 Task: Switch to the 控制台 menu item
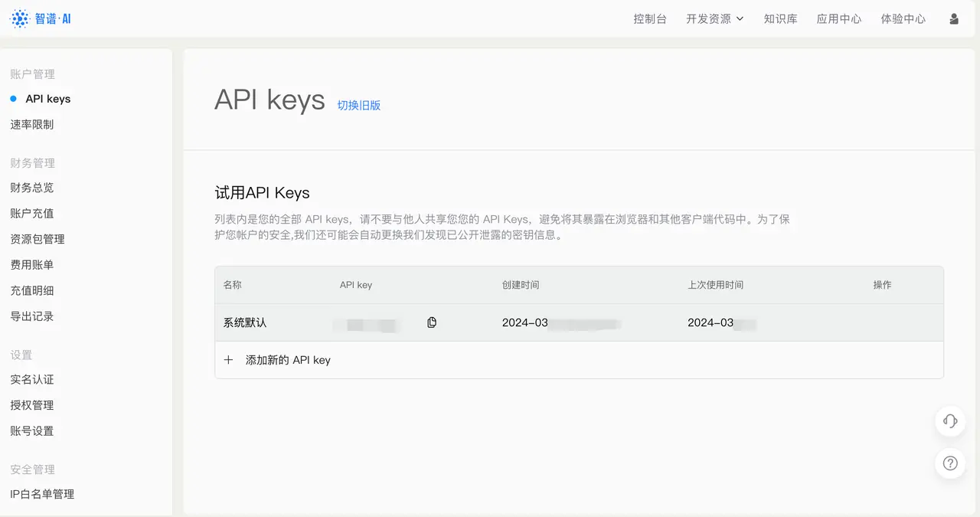pyautogui.click(x=650, y=18)
